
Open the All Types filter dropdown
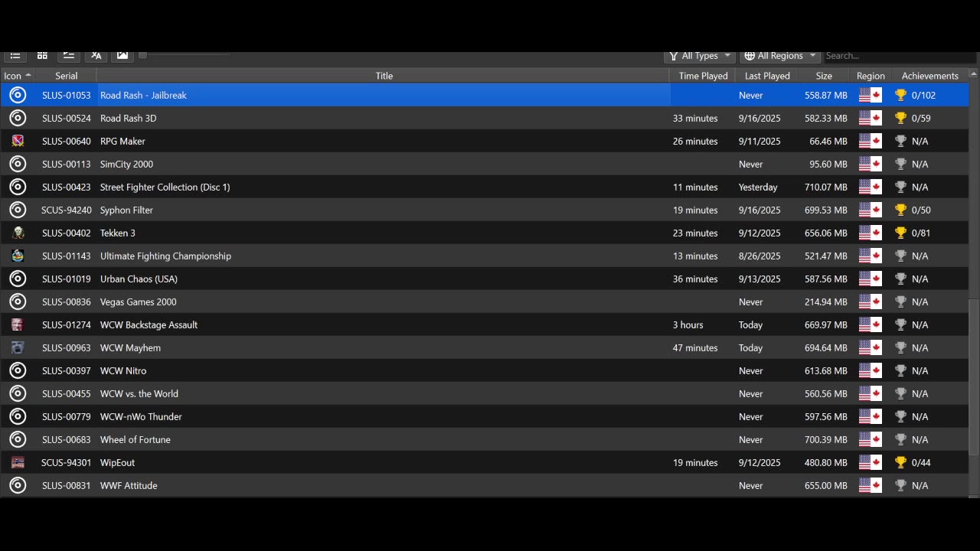(699, 56)
